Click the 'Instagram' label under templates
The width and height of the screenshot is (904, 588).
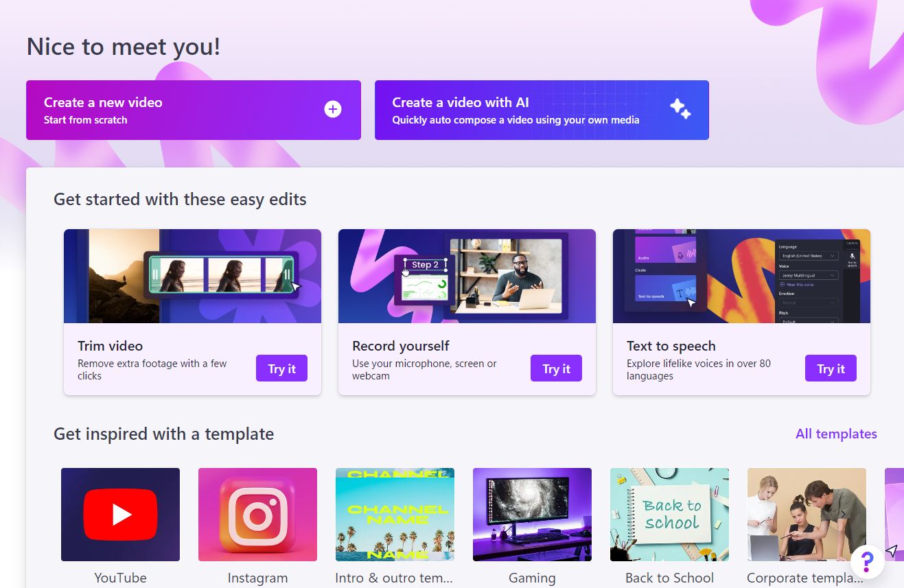click(257, 578)
